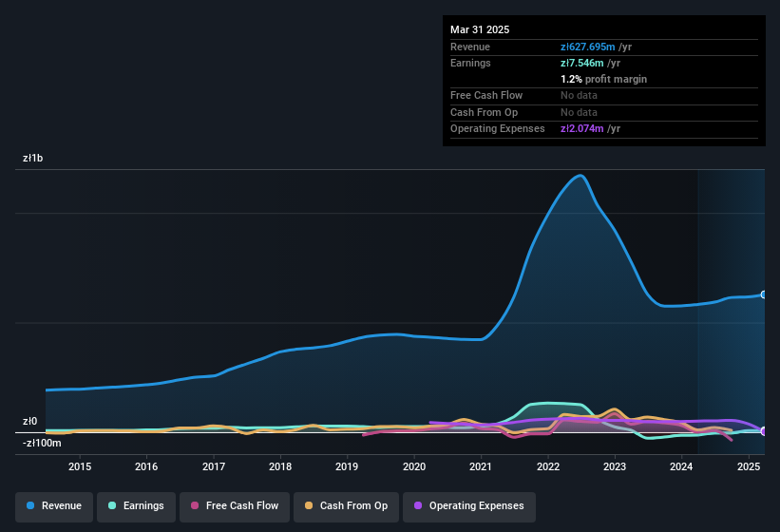Click the 2020 x-axis label
Image resolution: width=780 pixels, height=532 pixels.
click(414, 466)
